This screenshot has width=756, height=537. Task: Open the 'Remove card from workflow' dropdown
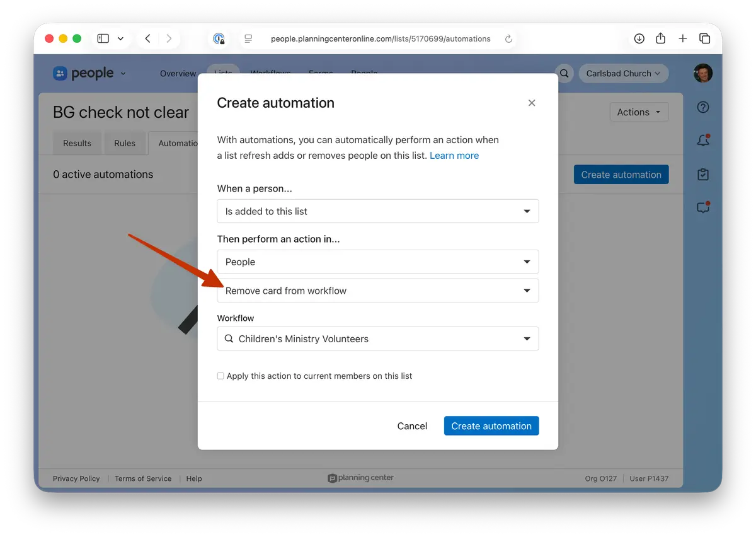(378, 291)
